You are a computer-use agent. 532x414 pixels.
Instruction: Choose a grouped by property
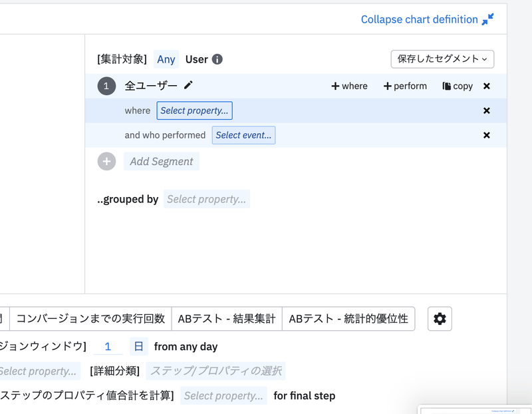[207, 199]
